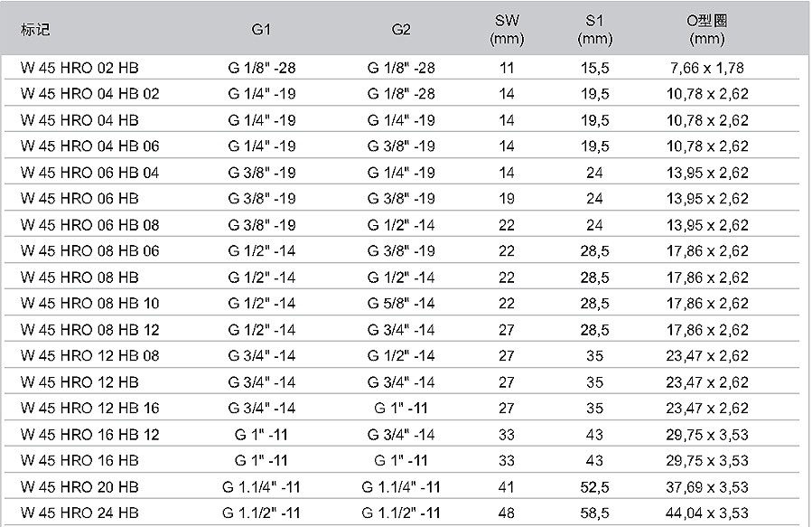Click O-ring value 7,66 x 1,78
Screen dimensions: 812x527
(707, 68)
